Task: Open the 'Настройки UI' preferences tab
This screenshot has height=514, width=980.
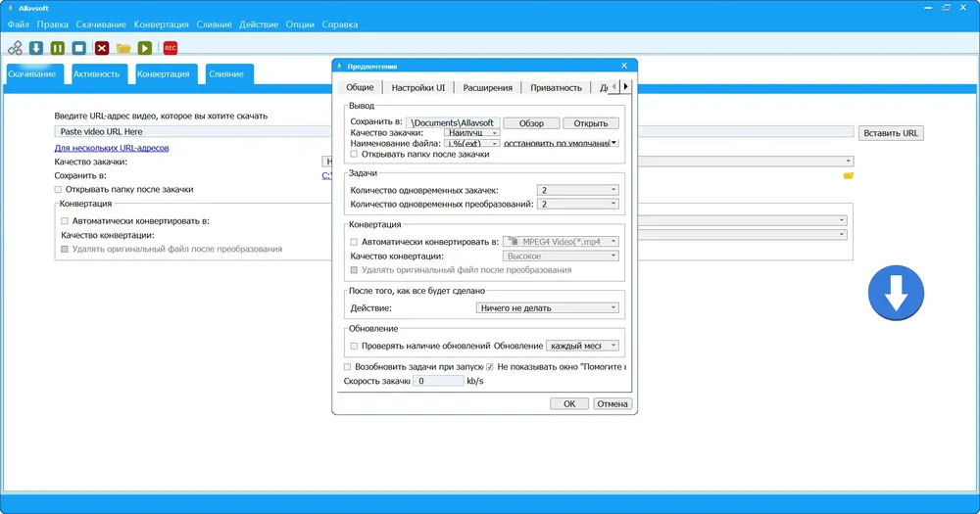Action: [418, 87]
